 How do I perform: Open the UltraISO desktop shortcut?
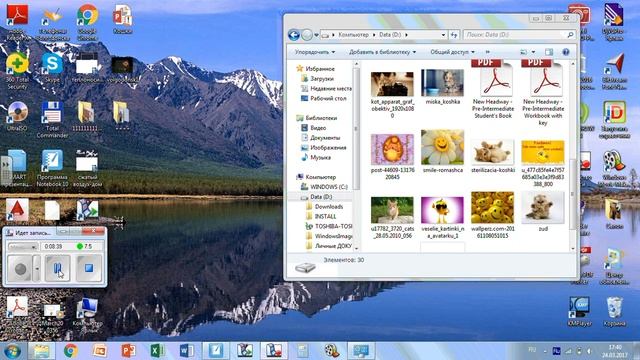17,115
